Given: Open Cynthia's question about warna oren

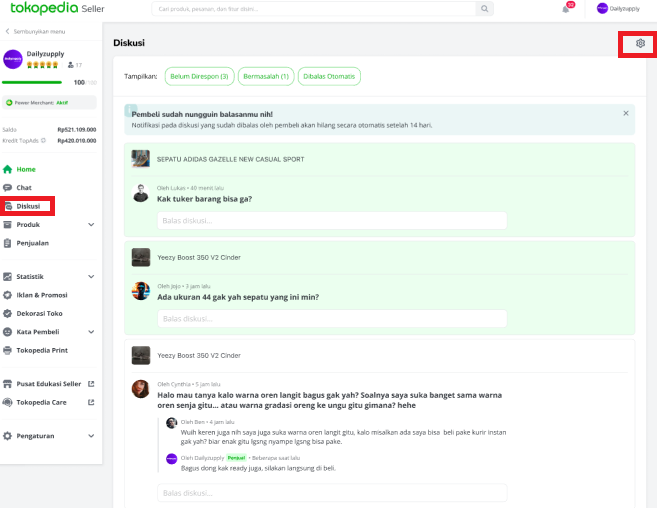Looking at the screenshot, I should (x=329, y=400).
